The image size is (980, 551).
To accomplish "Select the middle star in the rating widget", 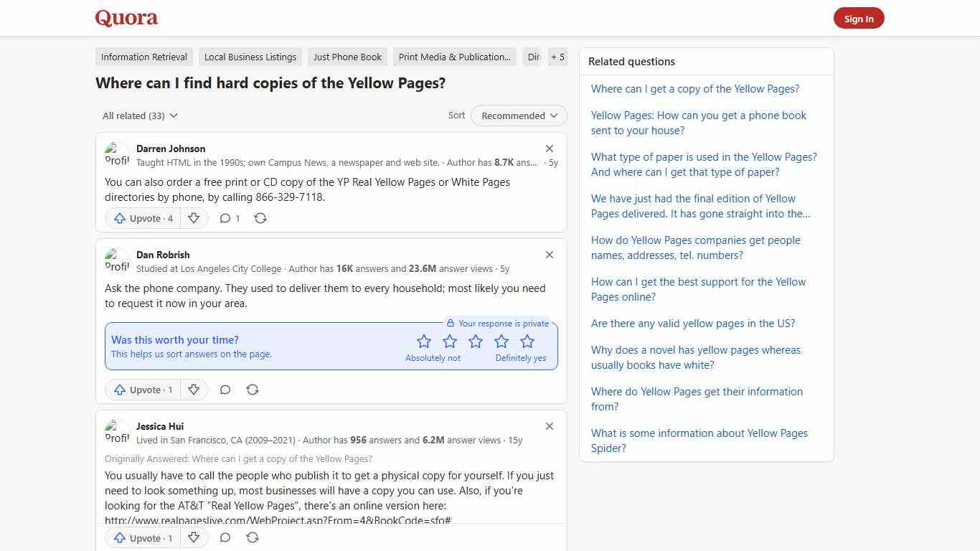I will click(x=476, y=342).
